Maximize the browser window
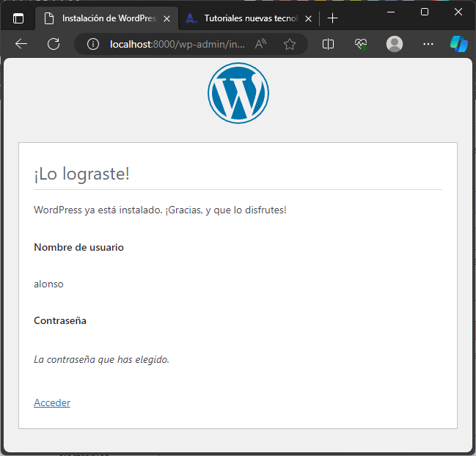 [425, 12]
